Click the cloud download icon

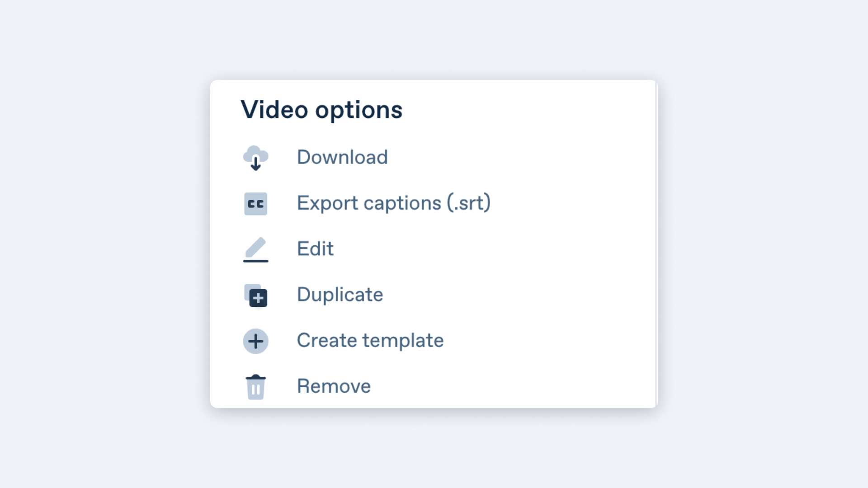[x=255, y=158]
